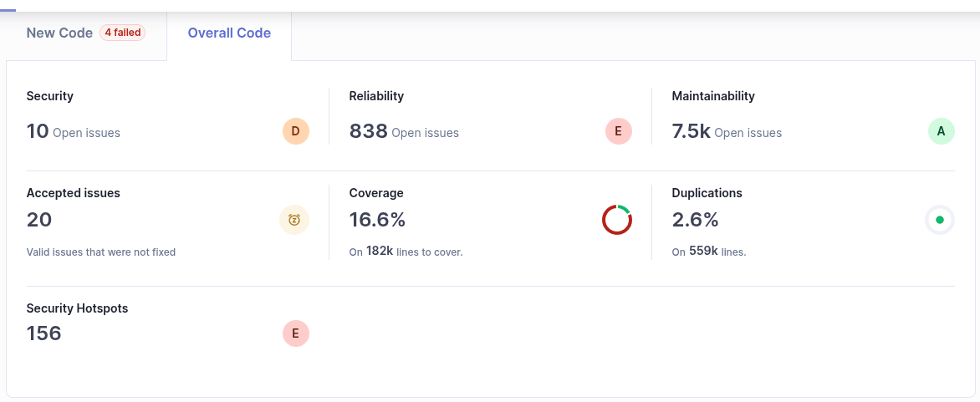Open the 20 Accepted issues link
This screenshot has width=980, height=402.
click(x=39, y=220)
